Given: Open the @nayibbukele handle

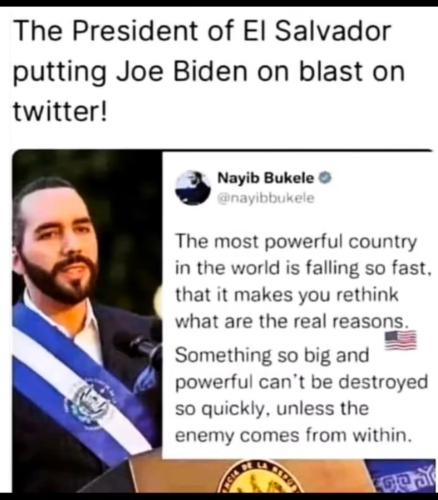Looking at the screenshot, I should 266,198.
